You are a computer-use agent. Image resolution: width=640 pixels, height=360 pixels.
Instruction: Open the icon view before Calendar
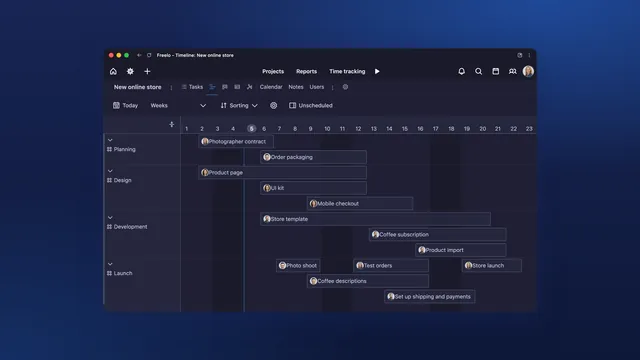click(249, 87)
